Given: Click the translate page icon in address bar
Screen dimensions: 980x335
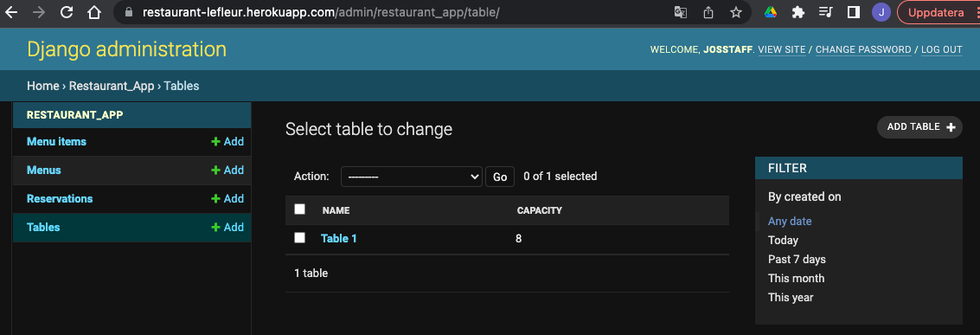Looking at the screenshot, I should pos(681,12).
